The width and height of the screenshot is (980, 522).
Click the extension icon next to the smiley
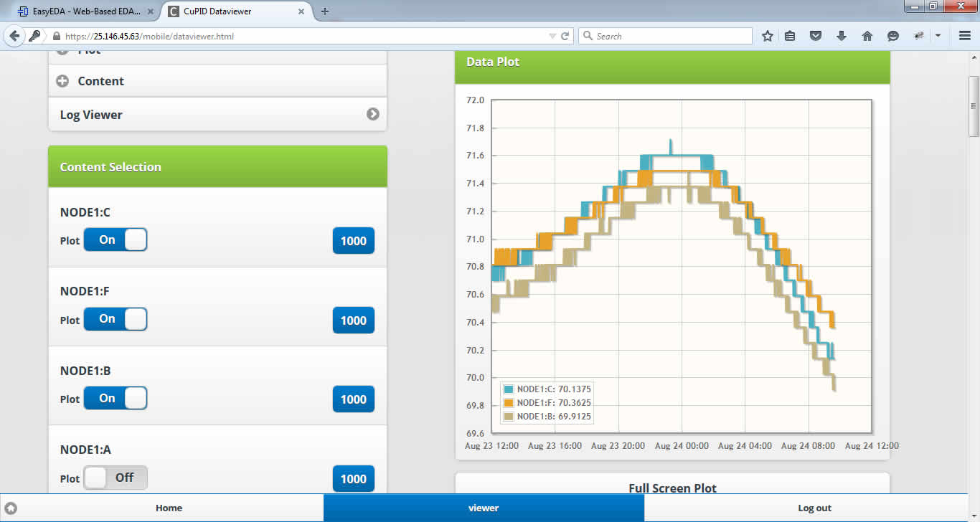(x=918, y=36)
